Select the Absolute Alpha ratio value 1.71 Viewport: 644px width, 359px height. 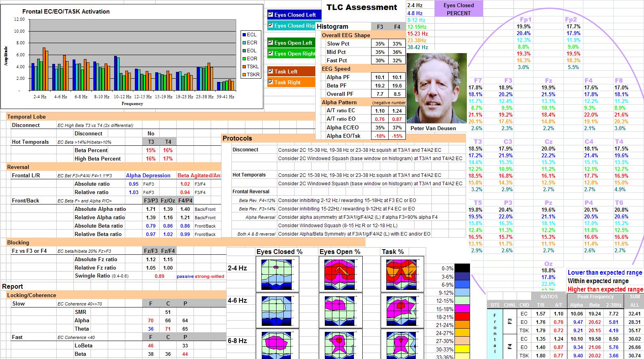(150, 209)
